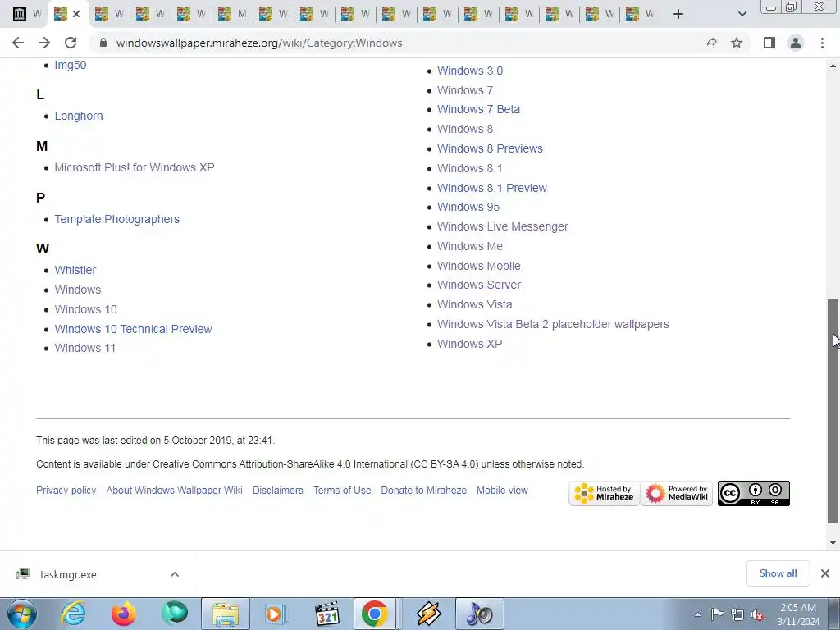Click the Hosted by Miraheze badge
The width and height of the screenshot is (840, 630).
click(x=604, y=493)
